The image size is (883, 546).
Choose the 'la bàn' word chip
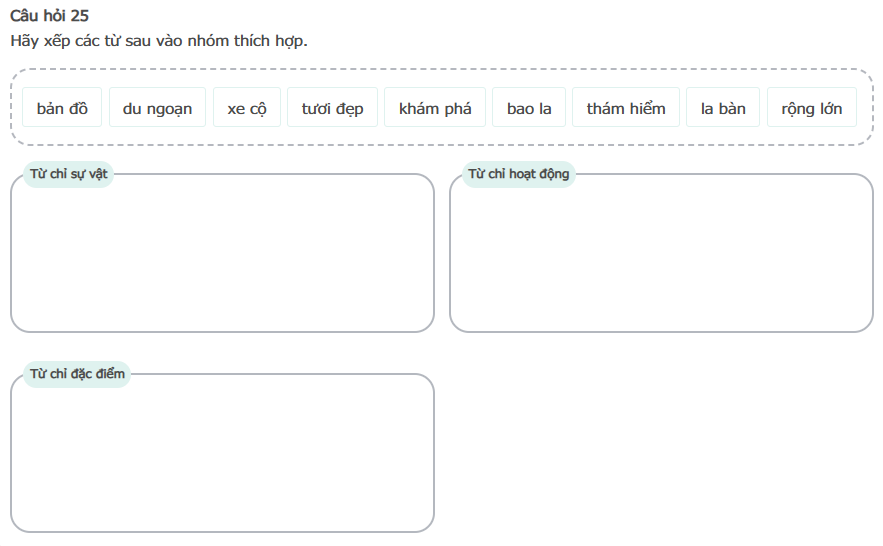[x=723, y=108]
